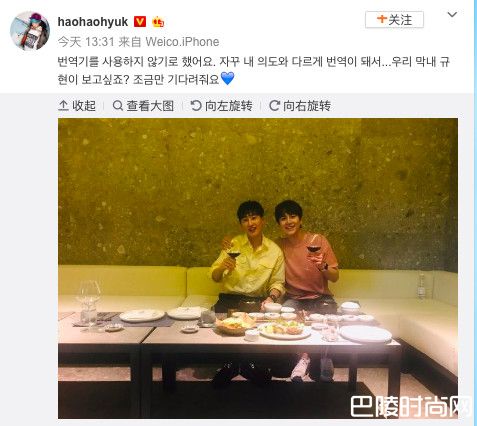Click the posted dinner photo
The image size is (477, 426).
point(258,268)
